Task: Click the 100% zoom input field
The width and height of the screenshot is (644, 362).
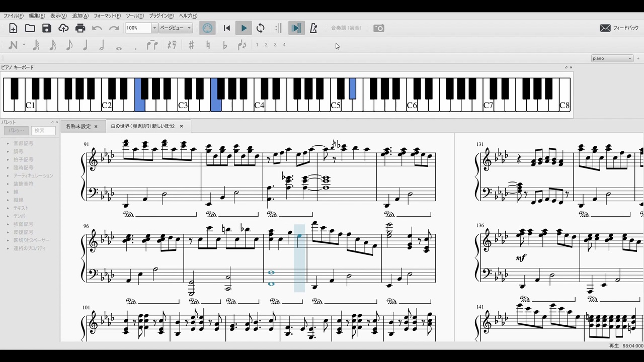Action: pyautogui.click(x=138, y=28)
